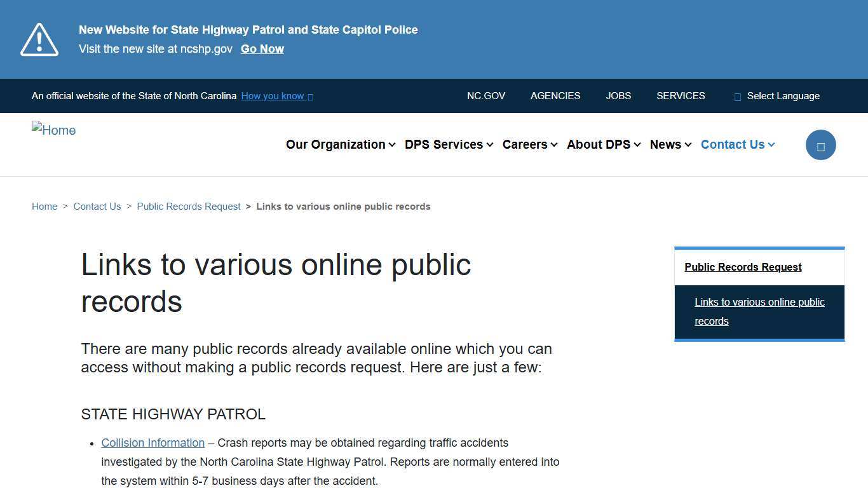Open the Select Language chooser
Viewport: 868px width, 488px height.
tap(783, 96)
